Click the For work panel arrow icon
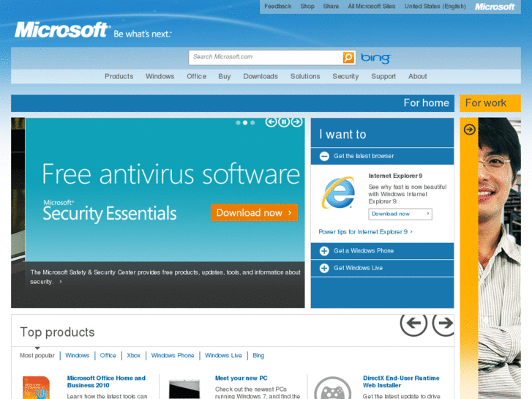 click(470, 130)
